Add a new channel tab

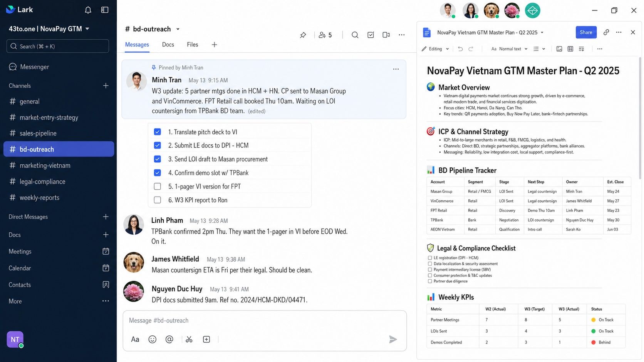(x=215, y=45)
